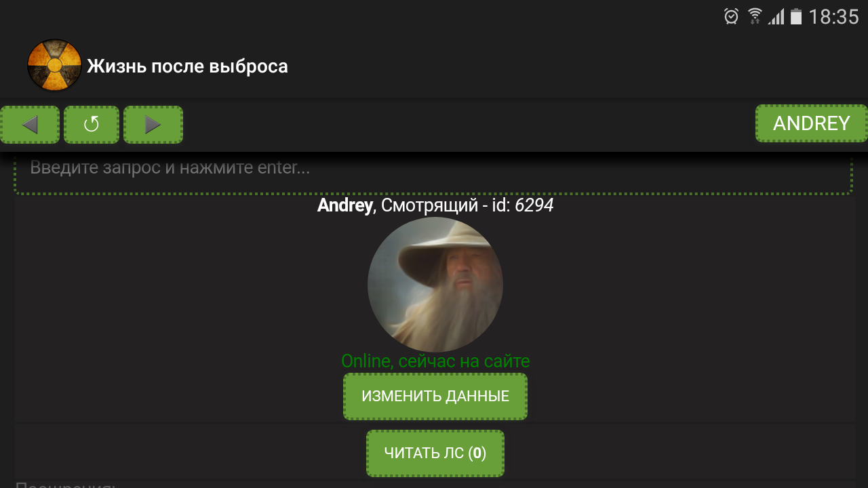Click the 'Online, сейчас на сайте' status
This screenshot has width=868, height=488.
coord(435,361)
